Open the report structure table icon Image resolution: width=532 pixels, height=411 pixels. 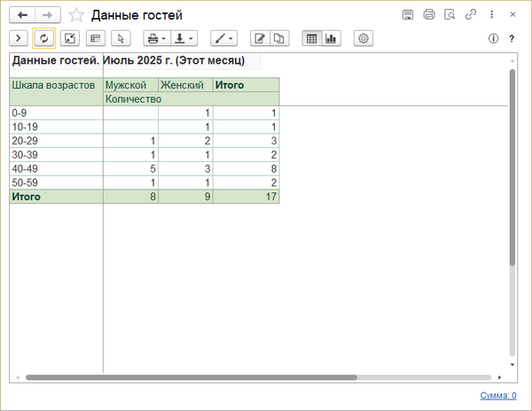point(96,38)
